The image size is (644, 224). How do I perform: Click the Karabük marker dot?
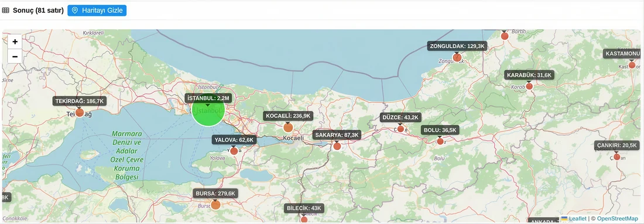click(529, 87)
